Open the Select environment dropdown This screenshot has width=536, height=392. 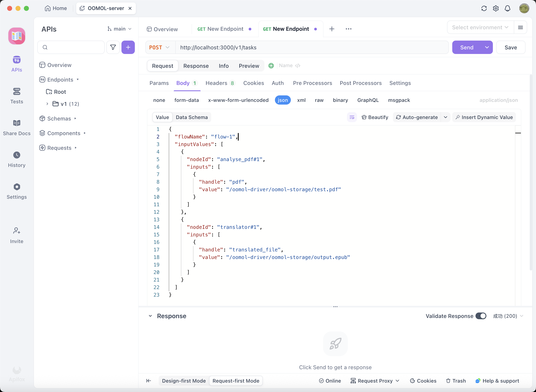pyautogui.click(x=480, y=28)
